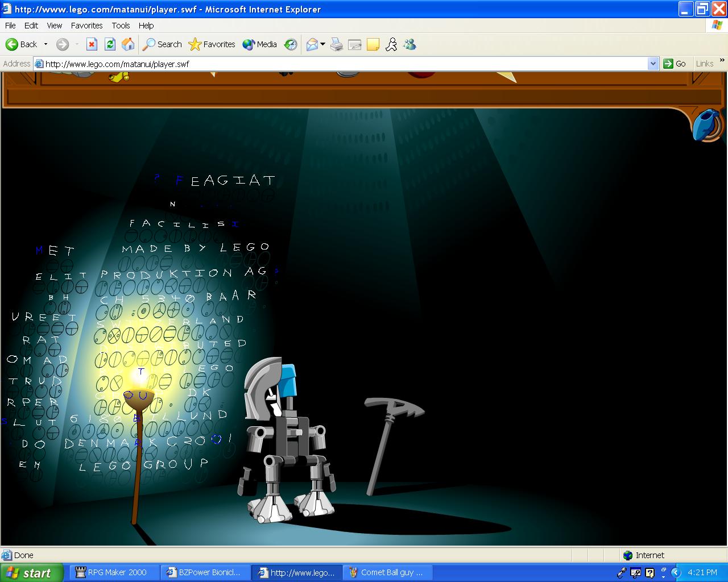Open the View menu
Viewport: 728px width, 582px height.
54,26
